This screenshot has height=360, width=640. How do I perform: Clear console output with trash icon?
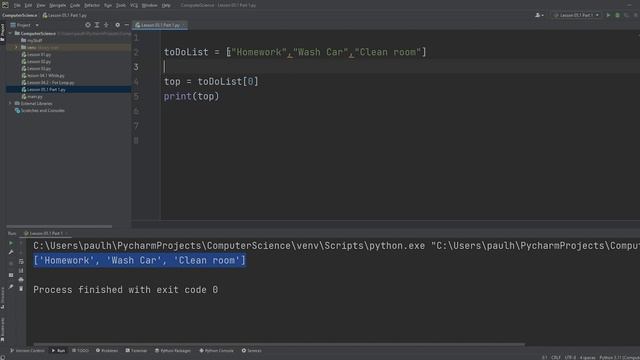pos(21,289)
